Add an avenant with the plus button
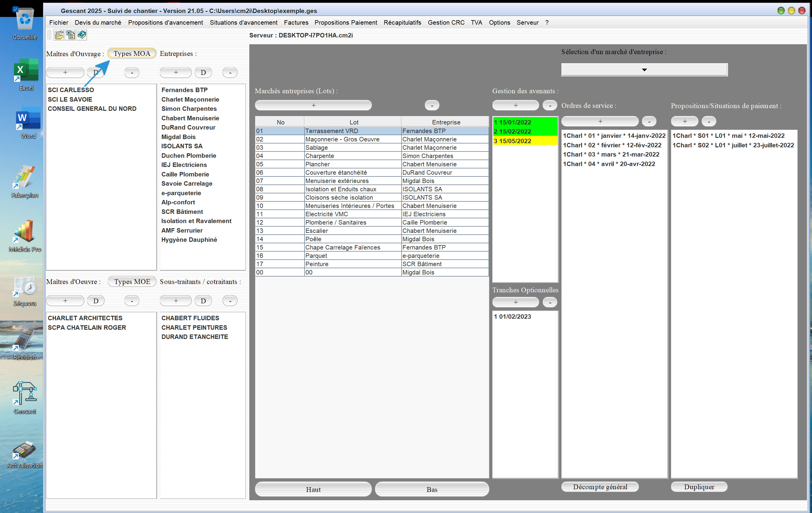The width and height of the screenshot is (812, 513). pos(516,105)
